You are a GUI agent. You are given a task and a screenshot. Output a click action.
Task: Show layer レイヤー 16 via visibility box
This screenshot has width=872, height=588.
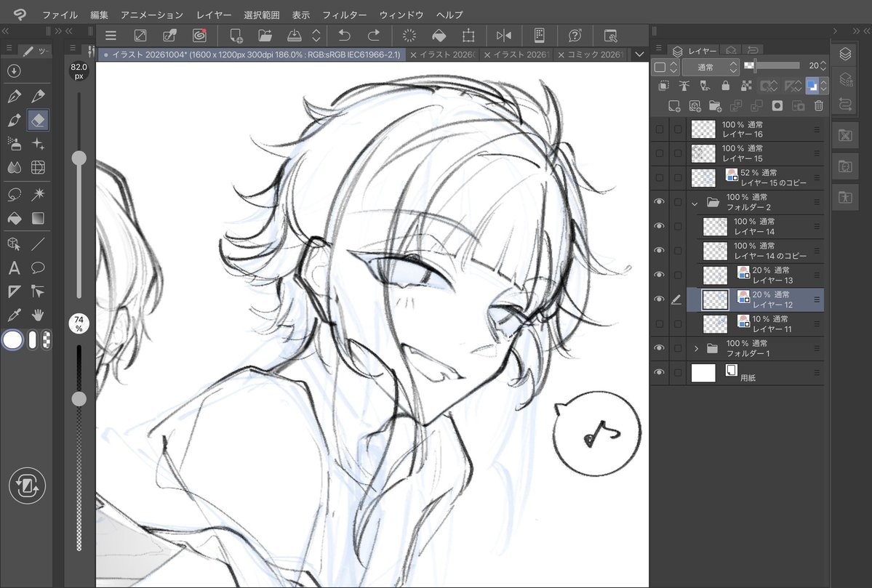(x=659, y=129)
